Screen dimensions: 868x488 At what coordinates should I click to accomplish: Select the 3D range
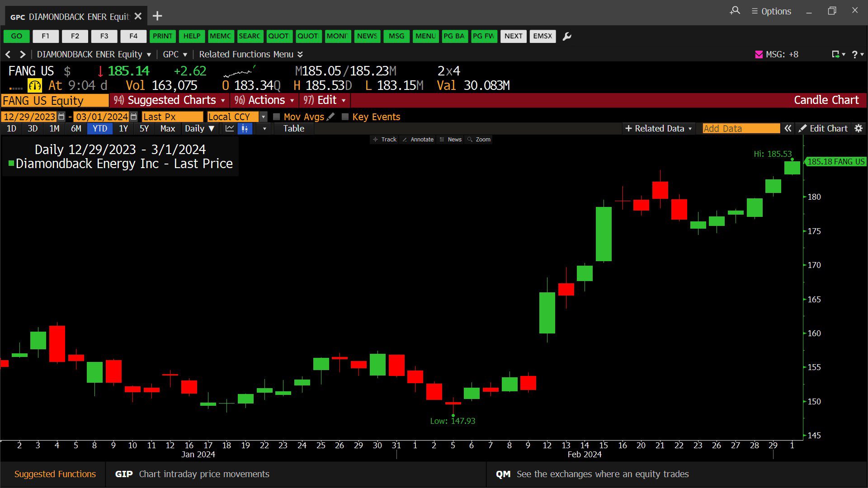click(33, 129)
